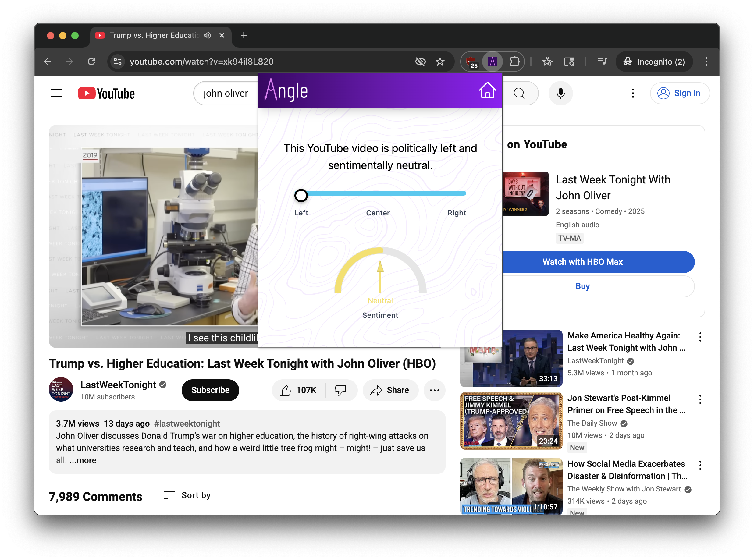754x560 pixels.
Task: Bookmark this page with star icon
Action: click(x=440, y=62)
